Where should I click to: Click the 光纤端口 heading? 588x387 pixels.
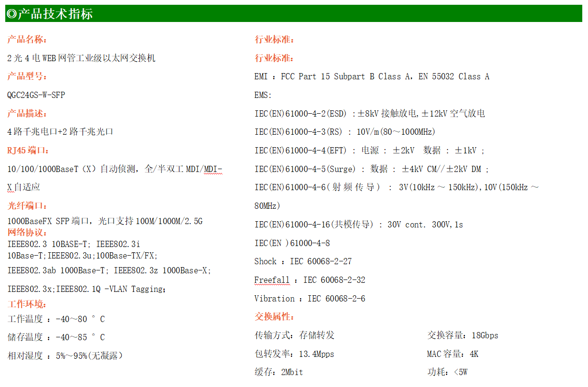27,206
